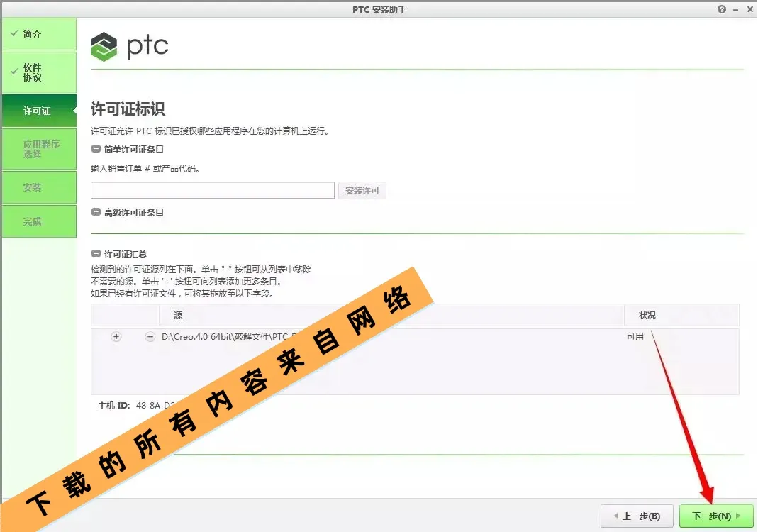This screenshot has width=758, height=532.
Task: Open the 应用程序选择 step
Action: click(x=39, y=149)
